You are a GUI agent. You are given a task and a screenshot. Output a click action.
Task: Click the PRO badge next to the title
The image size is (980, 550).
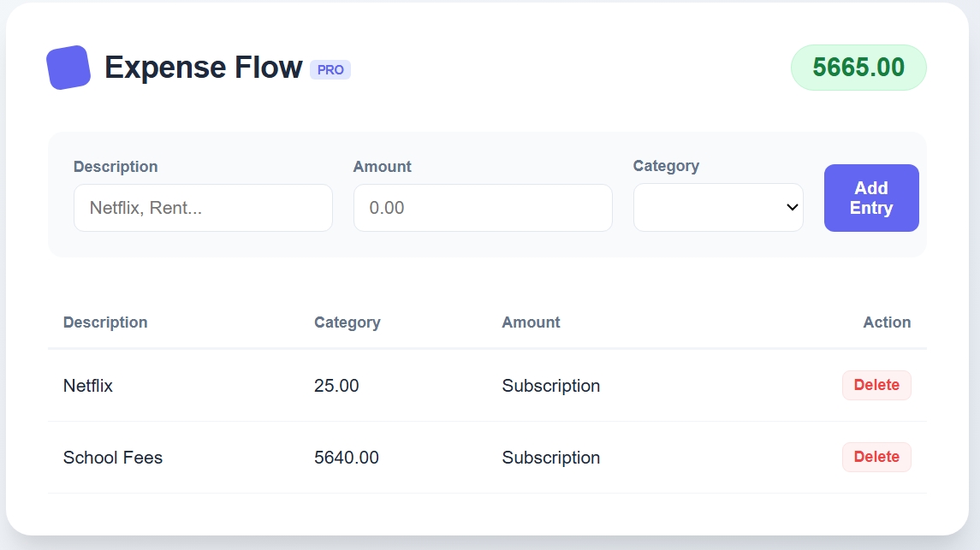pos(330,70)
